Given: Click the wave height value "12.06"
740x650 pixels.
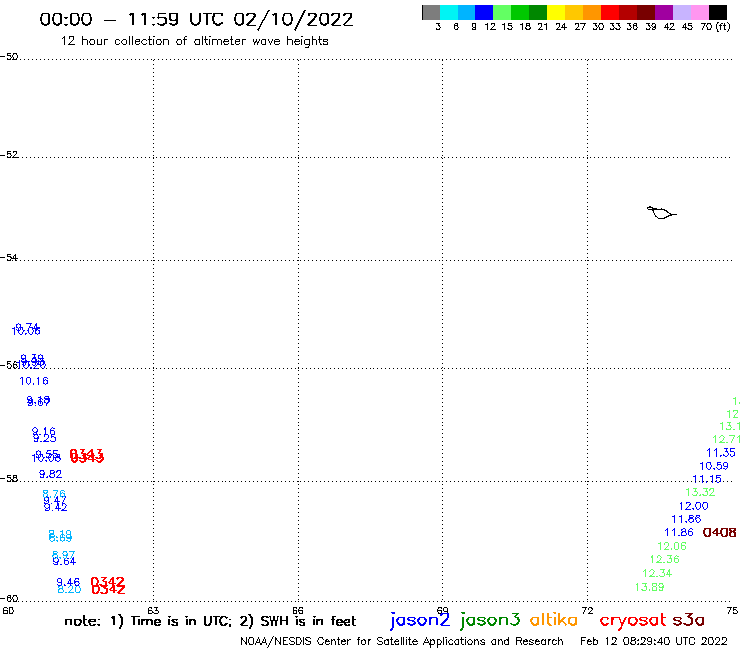Looking at the screenshot, I should [672, 546].
